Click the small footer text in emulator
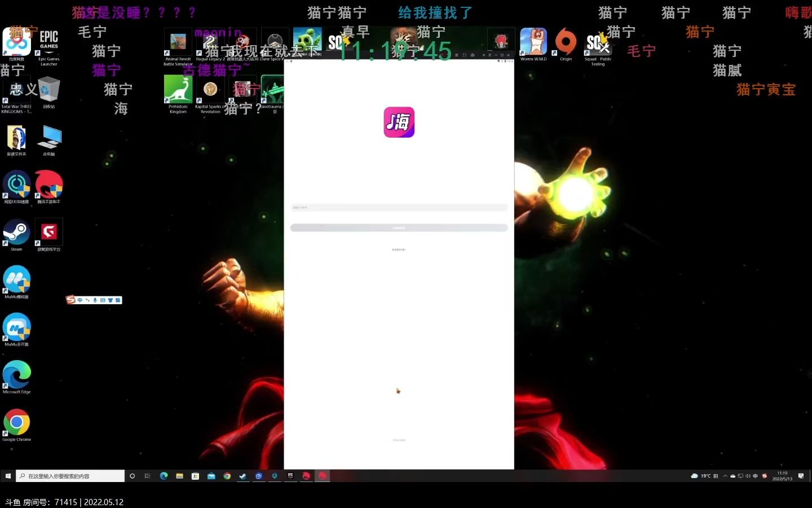The image size is (812, 508). point(399,440)
